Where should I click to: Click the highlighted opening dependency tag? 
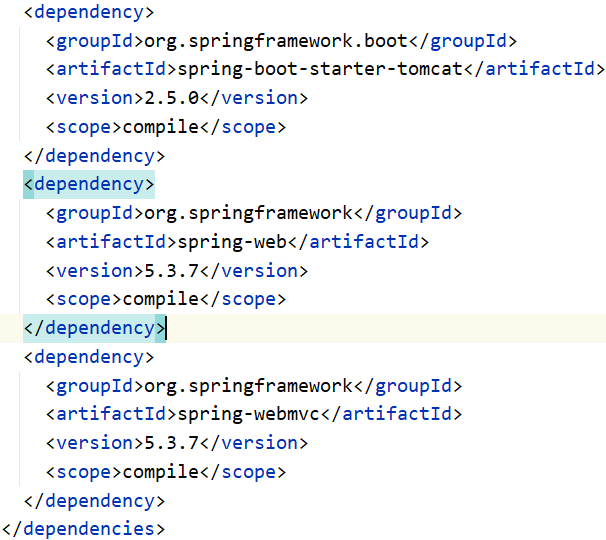click(x=88, y=184)
